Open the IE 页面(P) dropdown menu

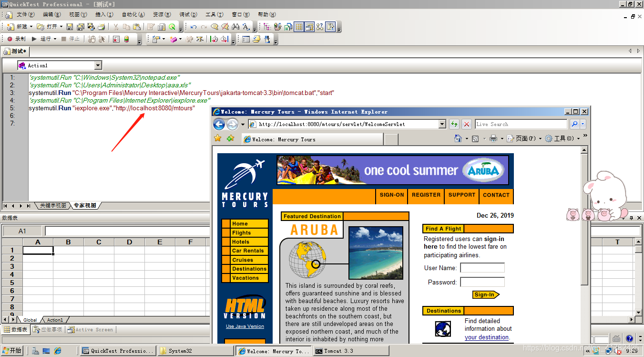pyautogui.click(x=524, y=138)
